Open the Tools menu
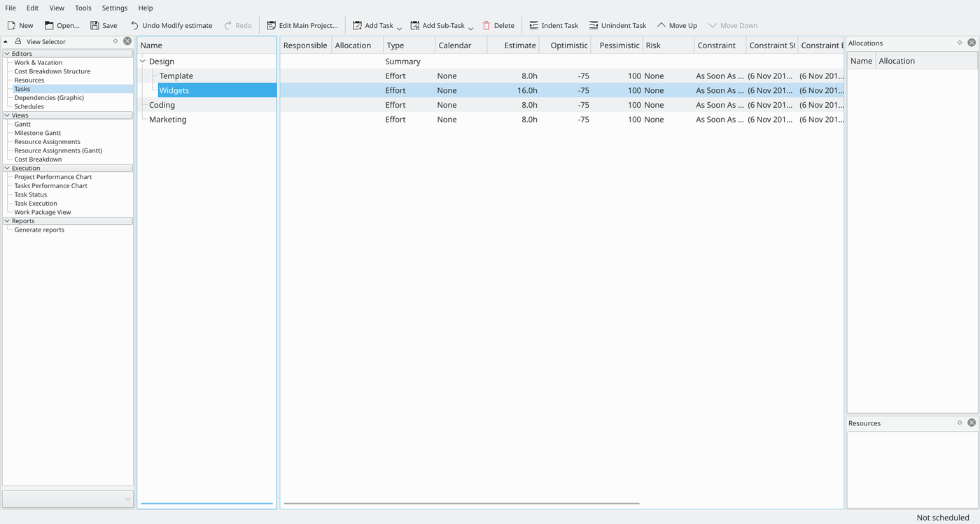 [83, 8]
